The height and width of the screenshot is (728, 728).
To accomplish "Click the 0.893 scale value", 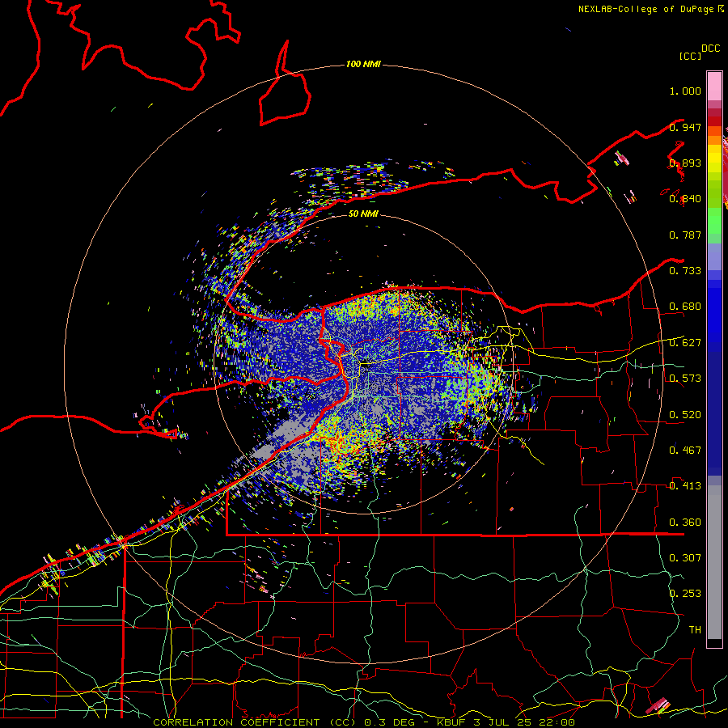I will point(685,163).
